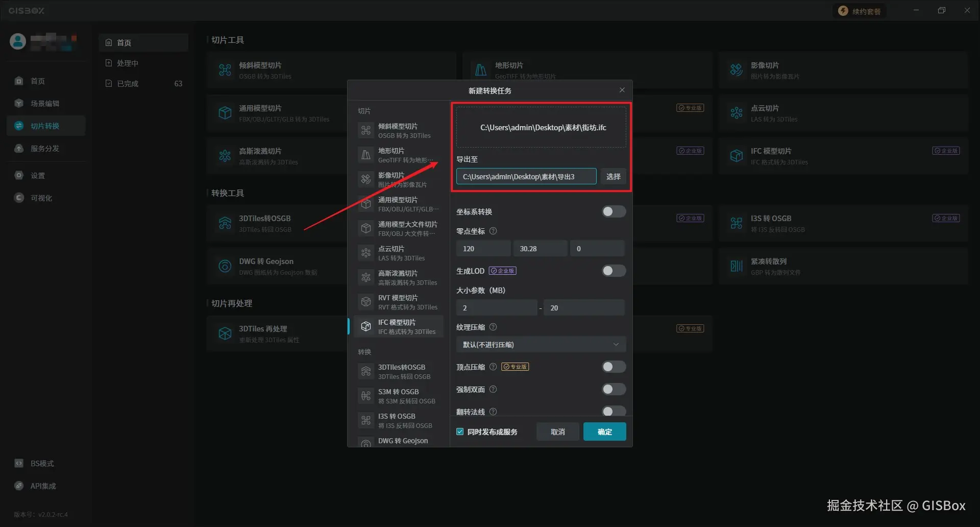Click the RVT 模型切片 icon in dialog list
980x527 pixels.
pos(366,302)
